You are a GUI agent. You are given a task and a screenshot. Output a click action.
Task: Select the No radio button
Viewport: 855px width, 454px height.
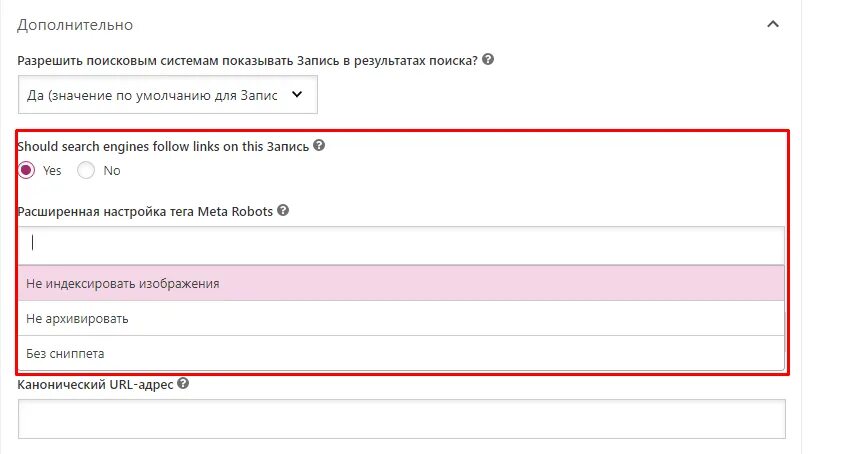point(86,170)
